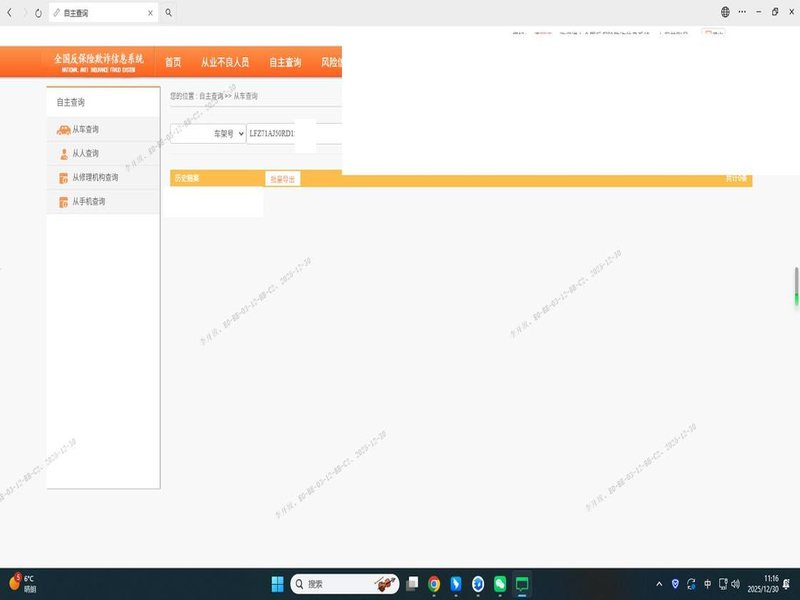
Task: Open the globe icon in the title bar
Action: point(725,12)
